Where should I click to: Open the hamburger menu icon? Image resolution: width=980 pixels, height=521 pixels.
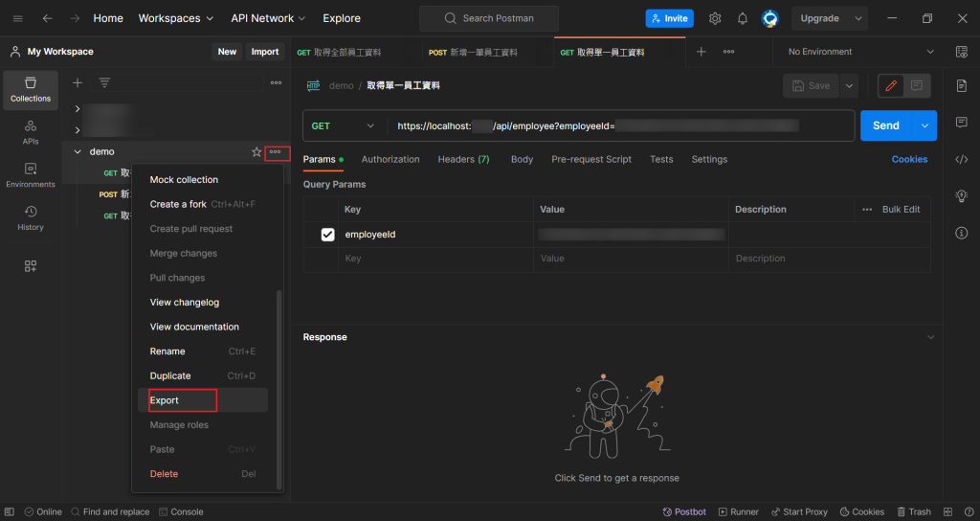point(18,19)
